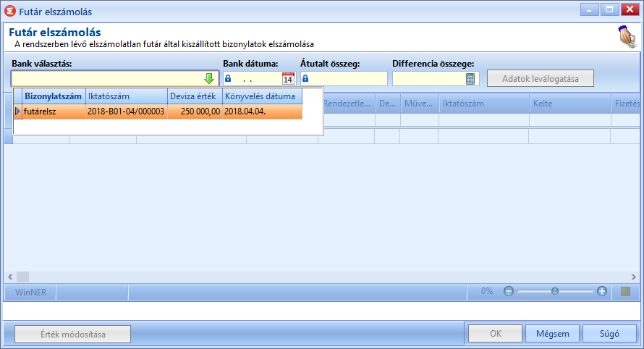Click the row indicator triangle for futárelsz
The width and height of the screenshot is (644, 349).
click(17, 112)
